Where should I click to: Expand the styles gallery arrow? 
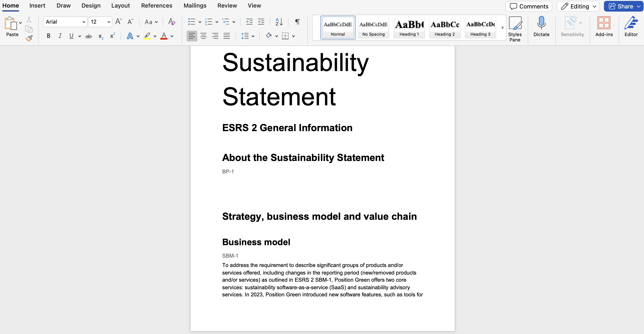click(502, 28)
